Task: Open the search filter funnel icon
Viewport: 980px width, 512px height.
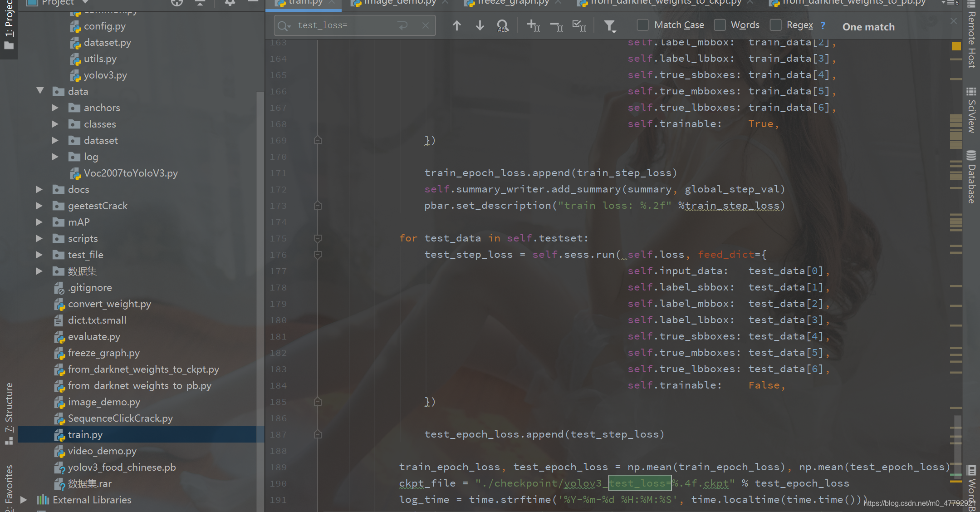Action: pos(610,26)
